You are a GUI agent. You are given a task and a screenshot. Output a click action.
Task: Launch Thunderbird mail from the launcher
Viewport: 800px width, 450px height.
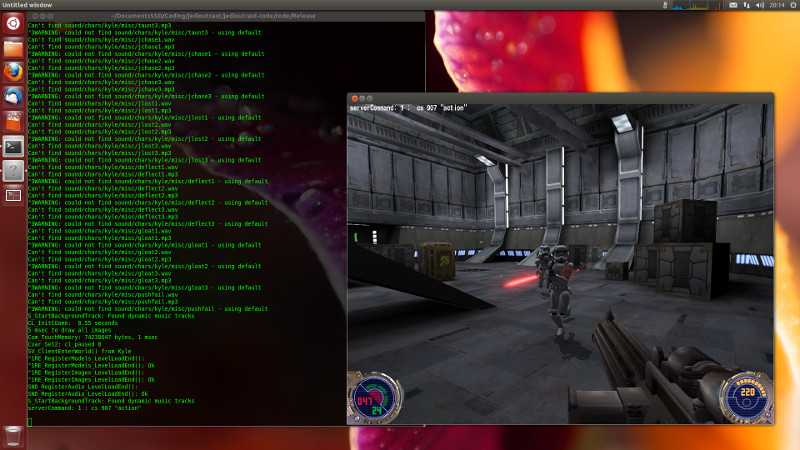click(13, 97)
